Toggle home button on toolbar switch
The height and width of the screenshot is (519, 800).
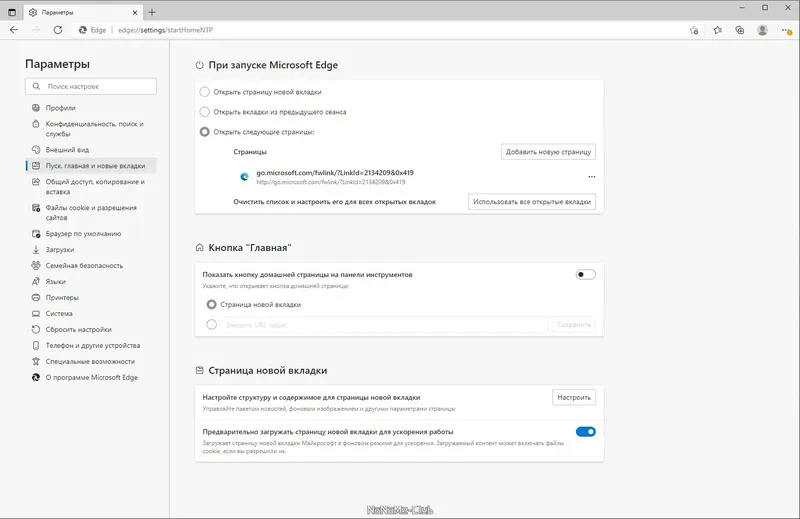pyautogui.click(x=585, y=274)
